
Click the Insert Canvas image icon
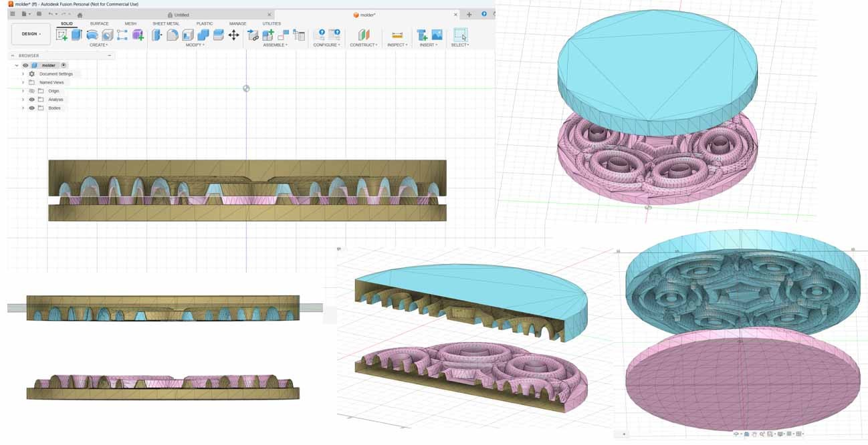tap(437, 35)
